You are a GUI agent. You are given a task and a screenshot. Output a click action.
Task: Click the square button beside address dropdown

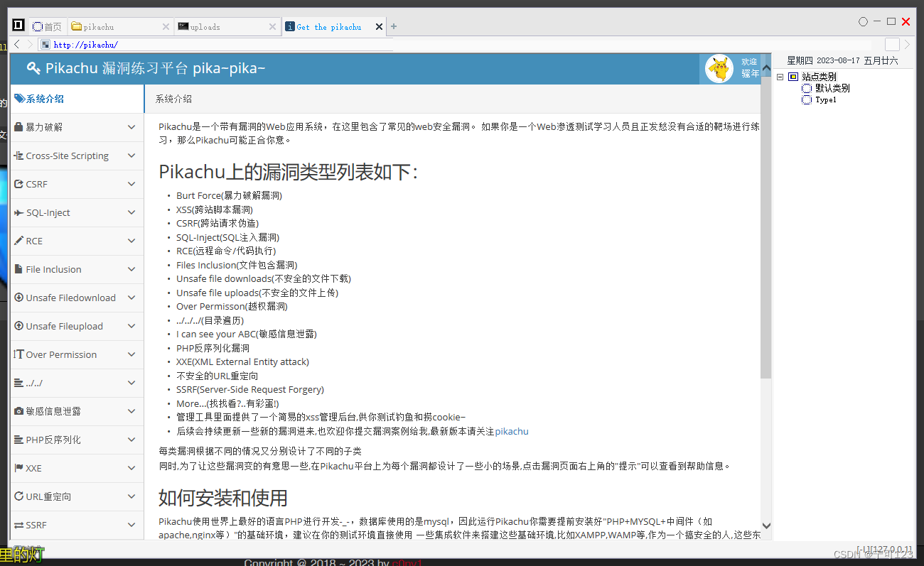[892, 45]
